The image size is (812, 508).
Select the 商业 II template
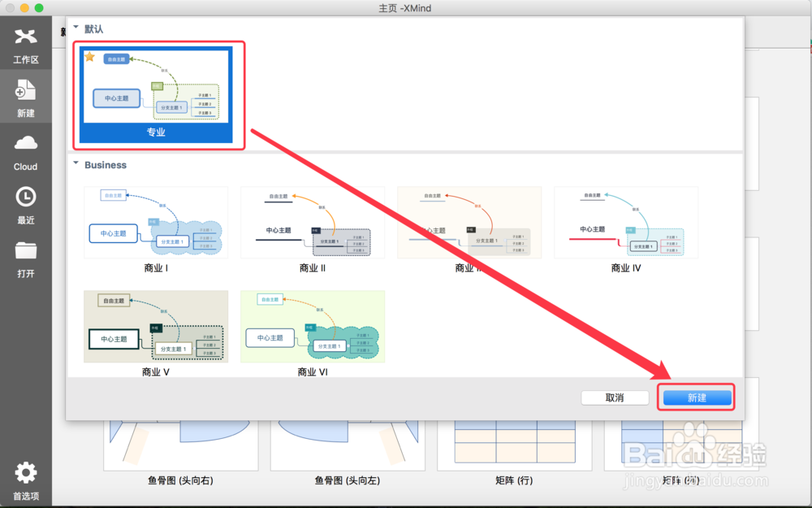(x=313, y=222)
